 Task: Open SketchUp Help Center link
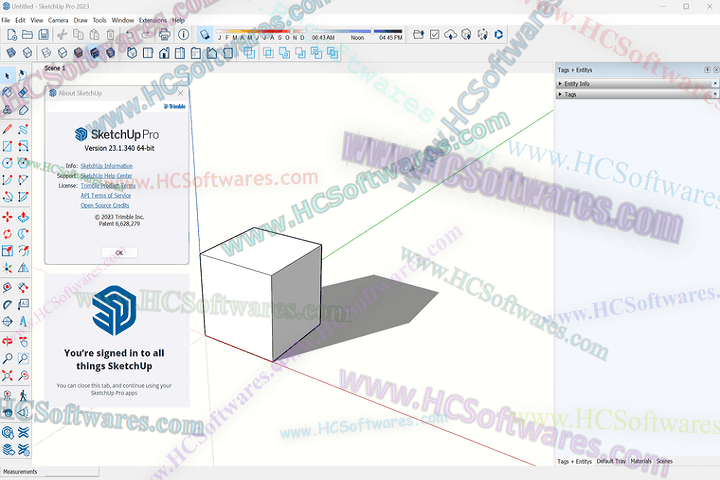coord(106,176)
